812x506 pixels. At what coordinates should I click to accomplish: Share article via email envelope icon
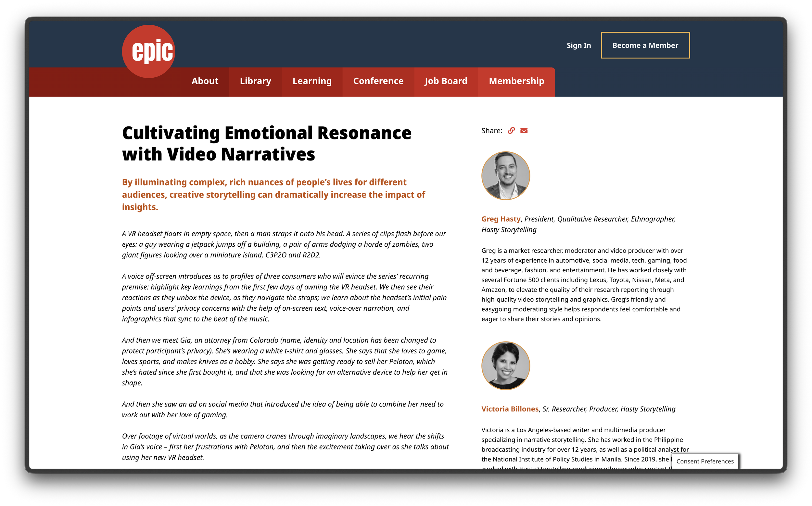pyautogui.click(x=524, y=131)
